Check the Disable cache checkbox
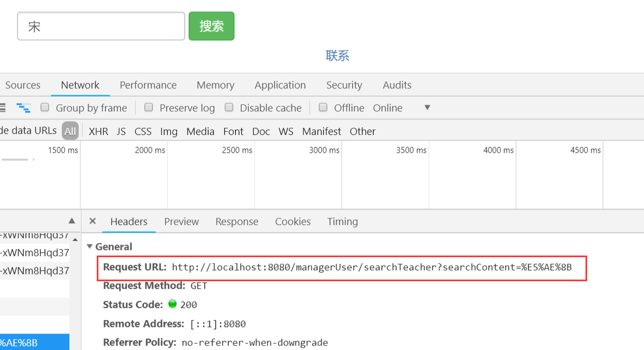Screen dimensions: 644x350 click(229, 108)
